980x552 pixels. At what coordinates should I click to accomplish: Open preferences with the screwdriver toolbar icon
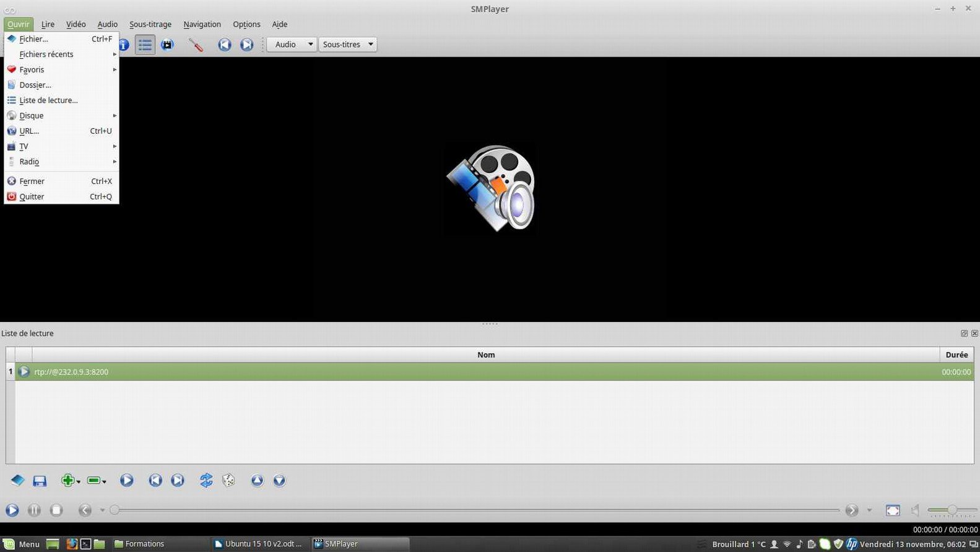click(196, 45)
